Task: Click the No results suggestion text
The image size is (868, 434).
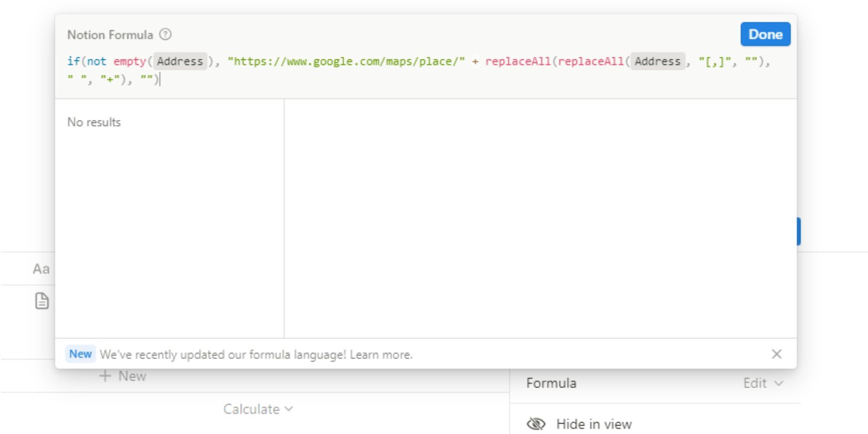Action: [94, 122]
